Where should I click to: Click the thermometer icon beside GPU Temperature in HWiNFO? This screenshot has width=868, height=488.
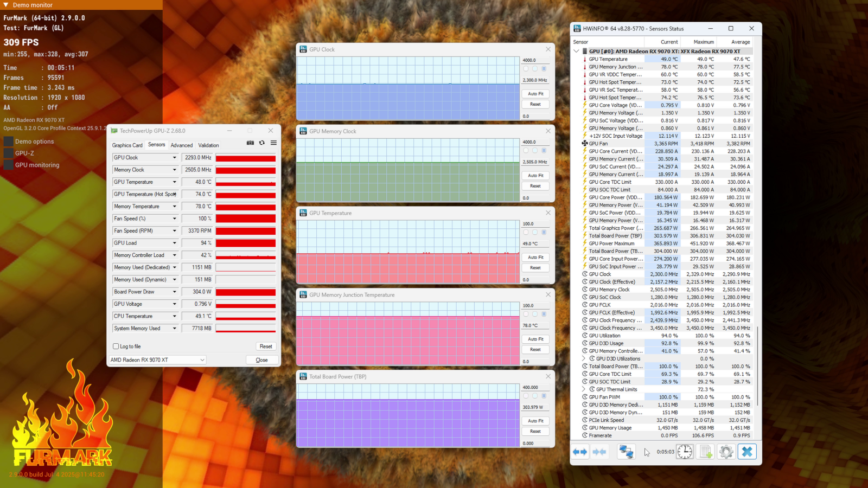[585, 59]
